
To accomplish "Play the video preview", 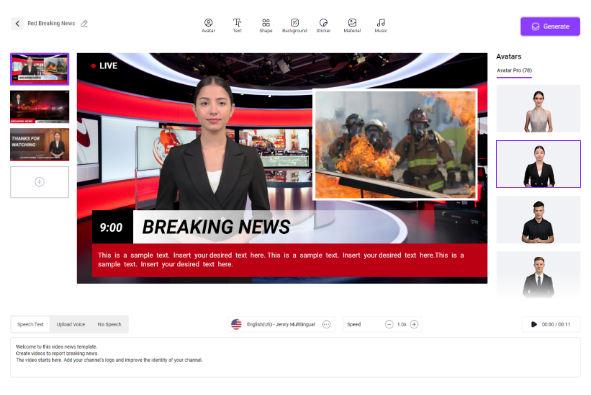I will tap(534, 324).
